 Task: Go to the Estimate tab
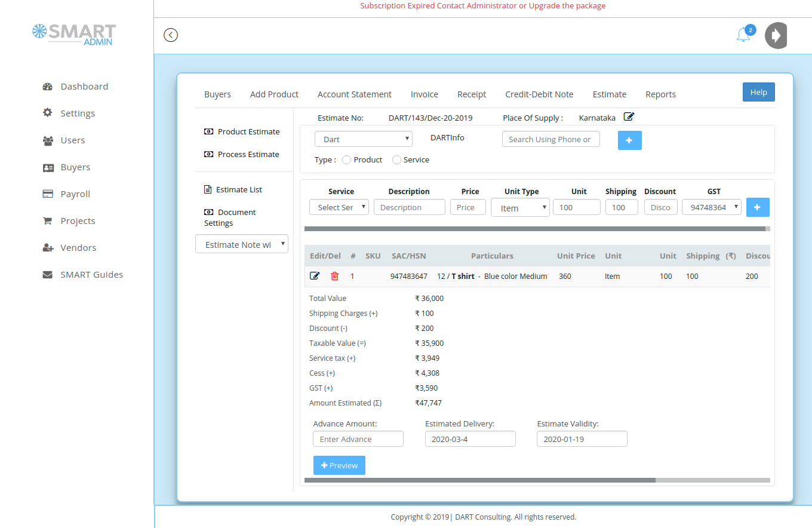pyautogui.click(x=610, y=94)
